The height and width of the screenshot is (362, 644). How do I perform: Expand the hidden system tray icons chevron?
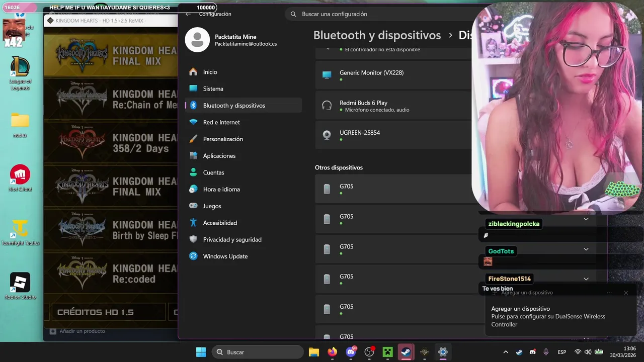(x=506, y=352)
